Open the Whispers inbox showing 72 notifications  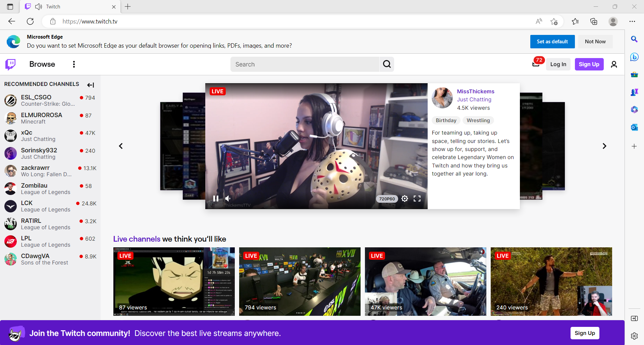coord(536,64)
